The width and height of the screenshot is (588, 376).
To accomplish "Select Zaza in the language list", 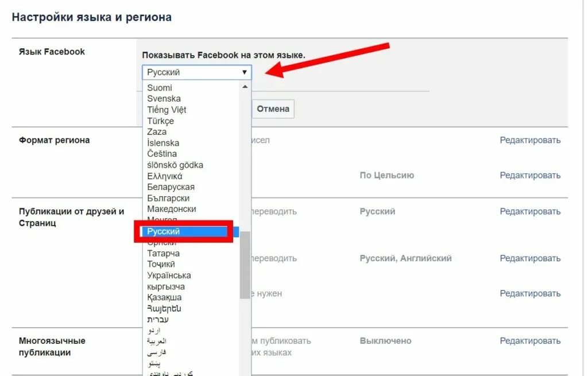I will click(x=157, y=132).
